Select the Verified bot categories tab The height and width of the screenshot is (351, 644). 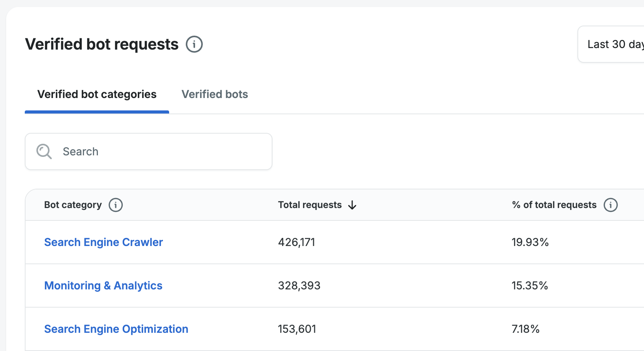(97, 95)
